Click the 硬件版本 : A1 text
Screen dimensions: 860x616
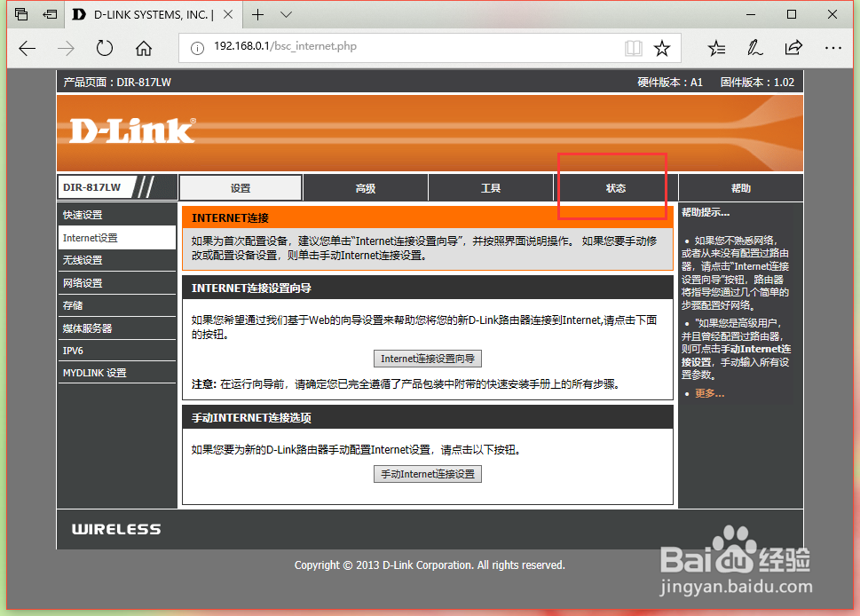[x=670, y=83]
